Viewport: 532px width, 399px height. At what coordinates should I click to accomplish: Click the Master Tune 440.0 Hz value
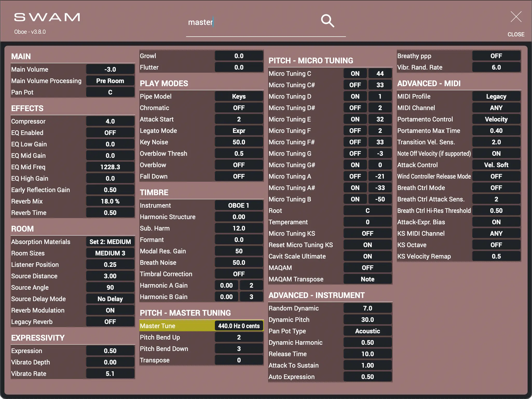click(239, 326)
